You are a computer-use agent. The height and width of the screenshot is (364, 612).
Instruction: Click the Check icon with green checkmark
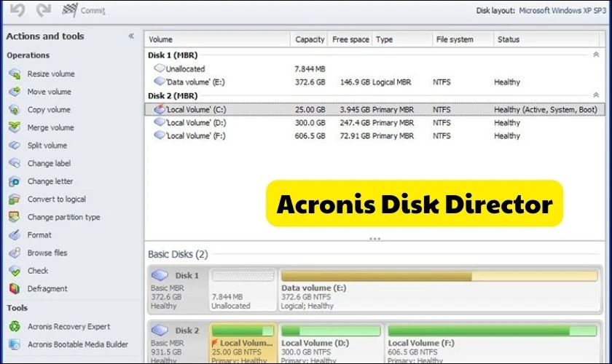click(x=15, y=271)
